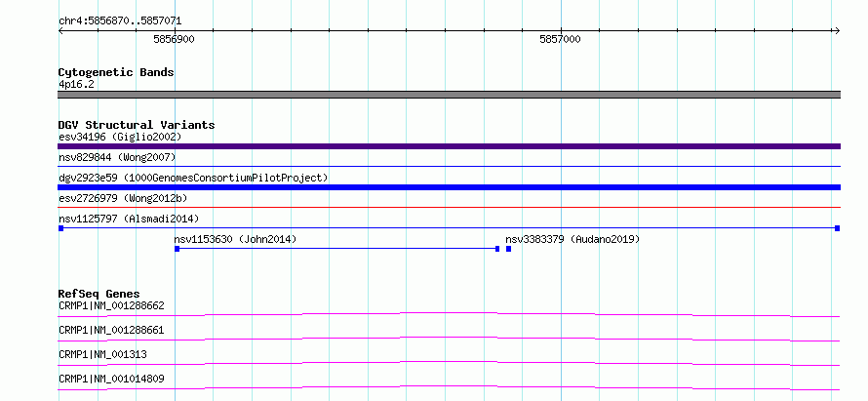Click the left end square of nsv1153630
This screenshot has height=401, width=868.
(178, 249)
